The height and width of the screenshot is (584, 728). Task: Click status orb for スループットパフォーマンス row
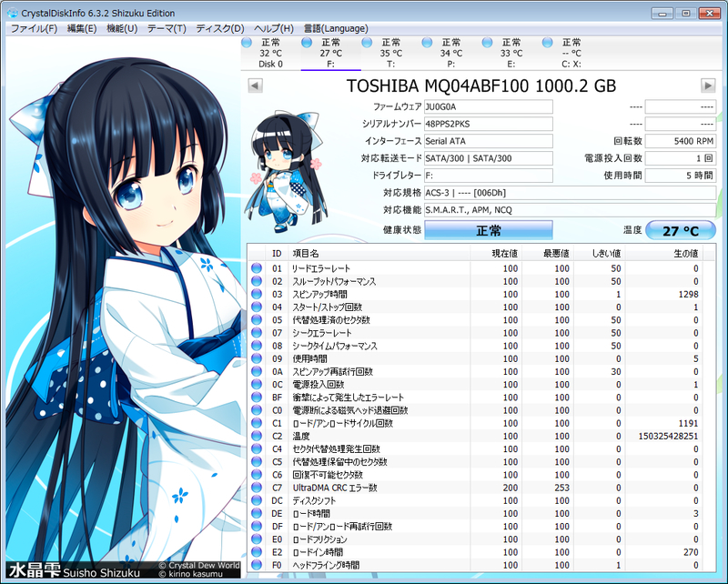click(257, 281)
